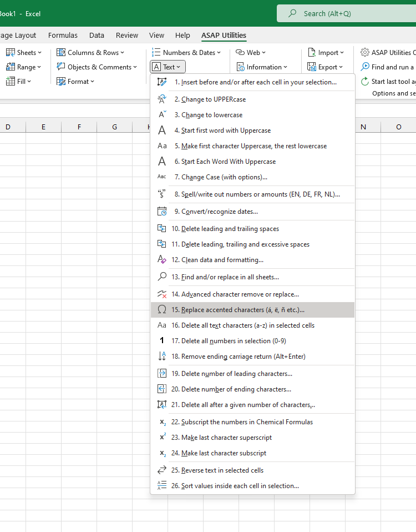Expand the Information dropdown
The width and height of the screenshot is (416, 532).
click(261, 67)
